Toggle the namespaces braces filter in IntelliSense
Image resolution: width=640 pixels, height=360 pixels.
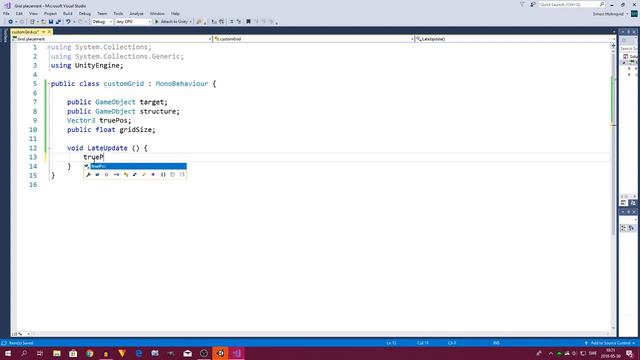tap(163, 175)
